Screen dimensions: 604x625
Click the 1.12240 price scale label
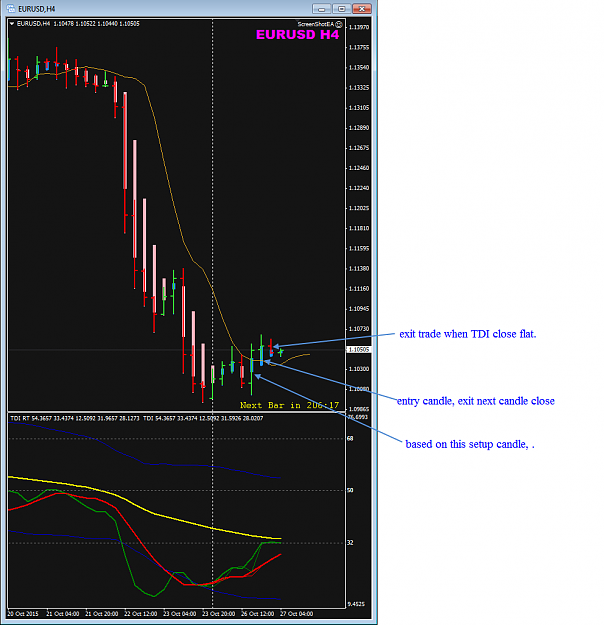point(359,188)
